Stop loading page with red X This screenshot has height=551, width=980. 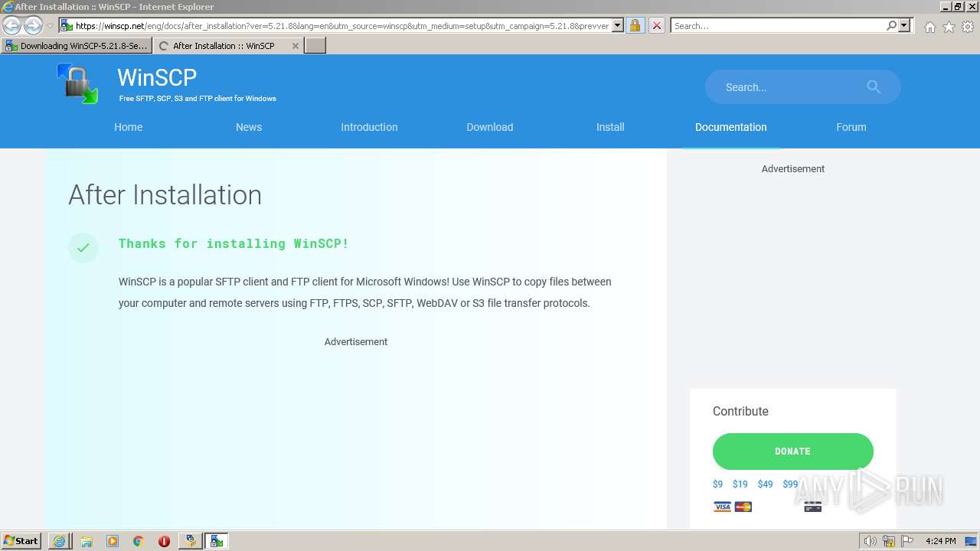(x=656, y=25)
